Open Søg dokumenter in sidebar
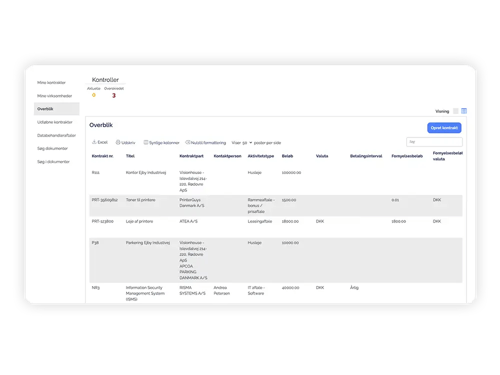 (52, 148)
